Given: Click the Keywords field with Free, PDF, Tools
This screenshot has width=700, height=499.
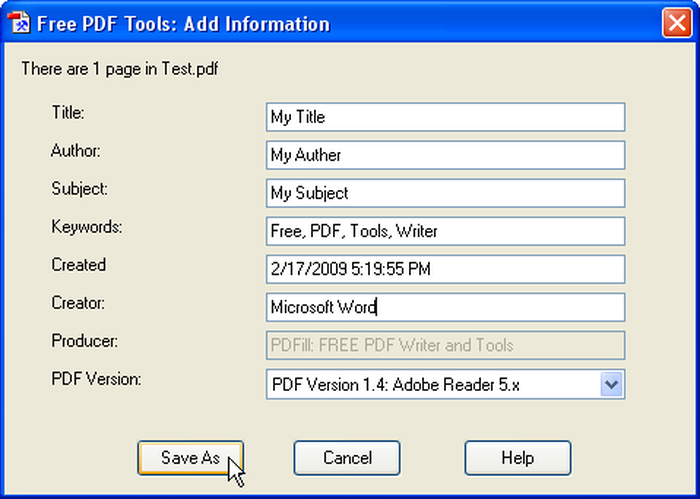Looking at the screenshot, I should (x=446, y=231).
